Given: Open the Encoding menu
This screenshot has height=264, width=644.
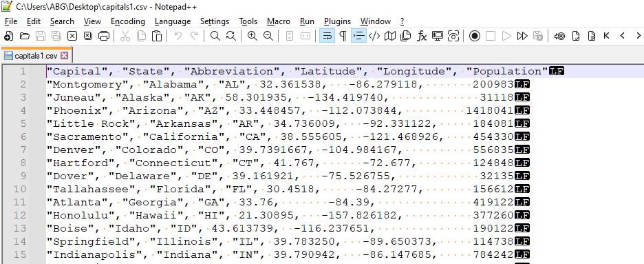Looking at the screenshot, I should click(128, 21).
